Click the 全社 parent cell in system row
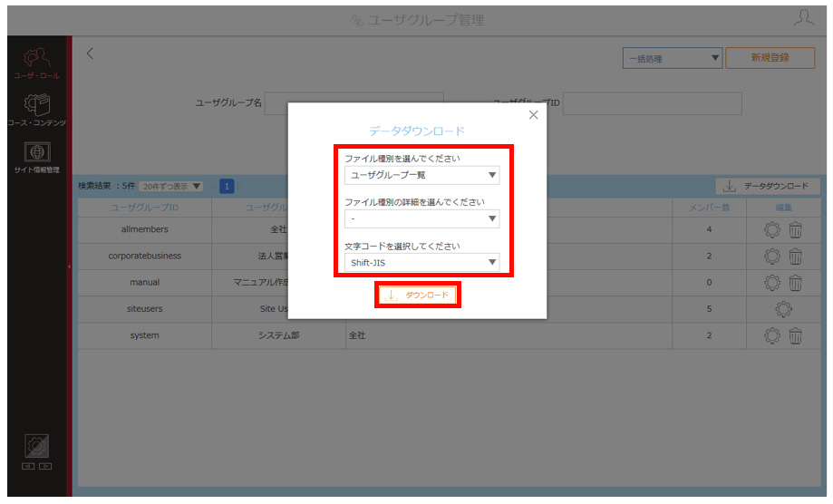This screenshot has height=504, width=833. 509,335
